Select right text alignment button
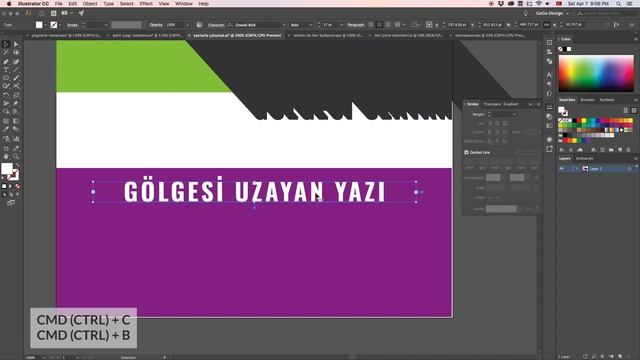 pyautogui.click(x=388, y=25)
